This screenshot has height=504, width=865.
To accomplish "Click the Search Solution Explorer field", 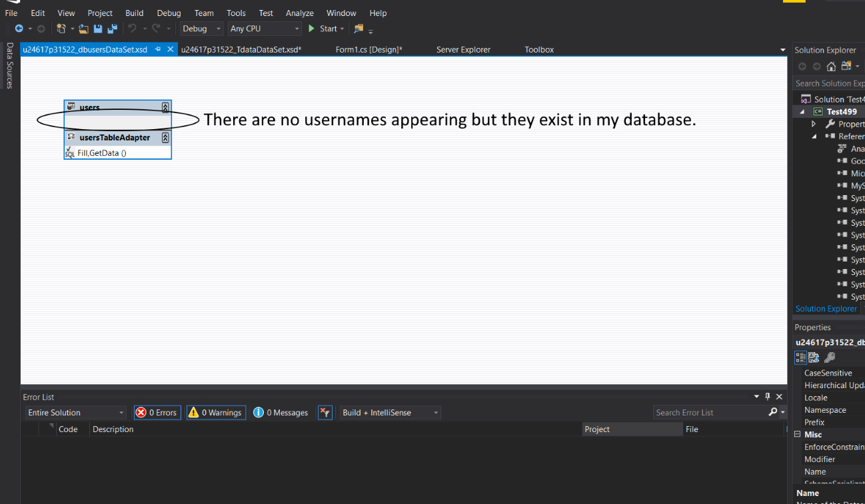I will click(829, 83).
